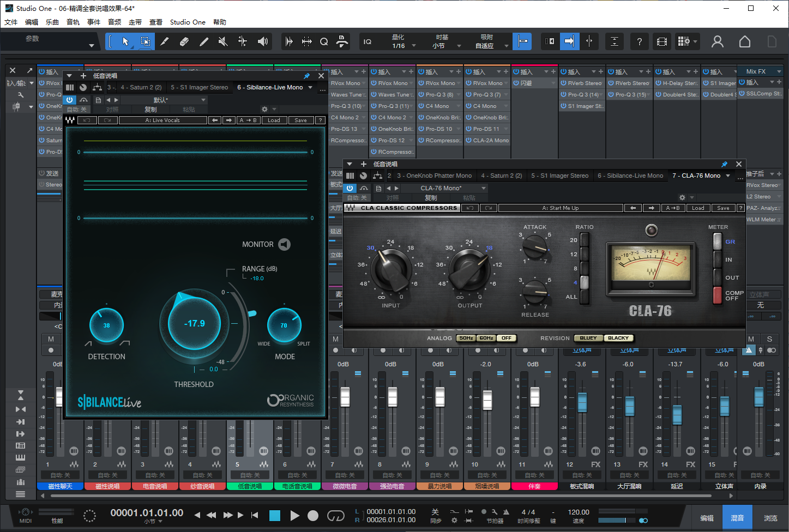Select the Mute tool in the toolbar
The height and width of the screenshot is (532, 789).
coord(222,41)
